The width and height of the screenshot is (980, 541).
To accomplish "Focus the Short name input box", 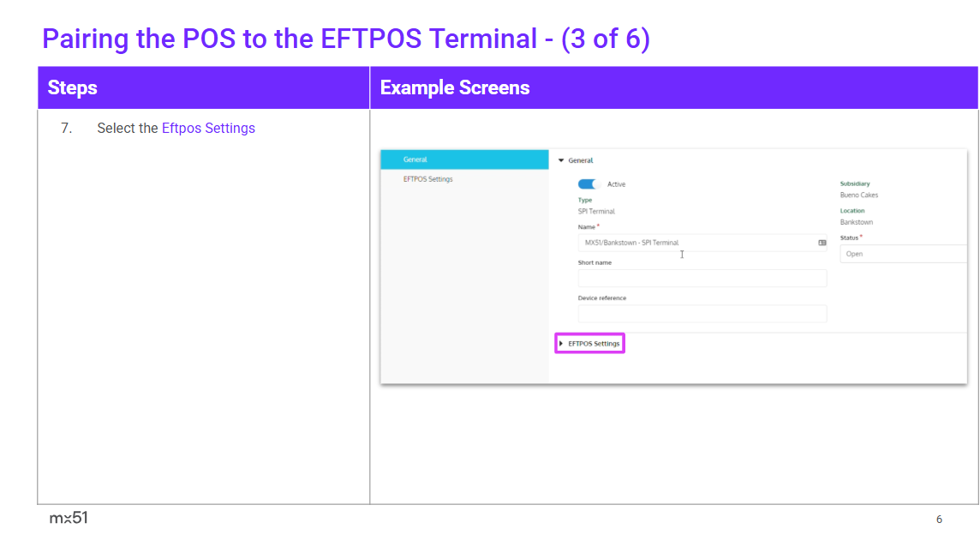I will (x=702, y=278).
